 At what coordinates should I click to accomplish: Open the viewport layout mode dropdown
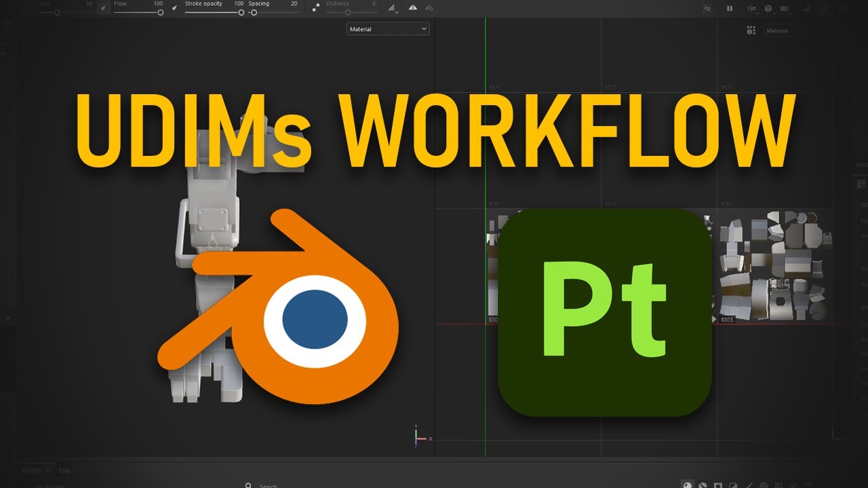coord(752,8)
